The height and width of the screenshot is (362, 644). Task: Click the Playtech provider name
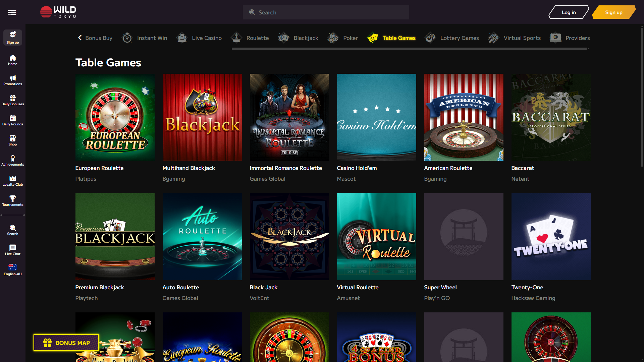(87, 298)
